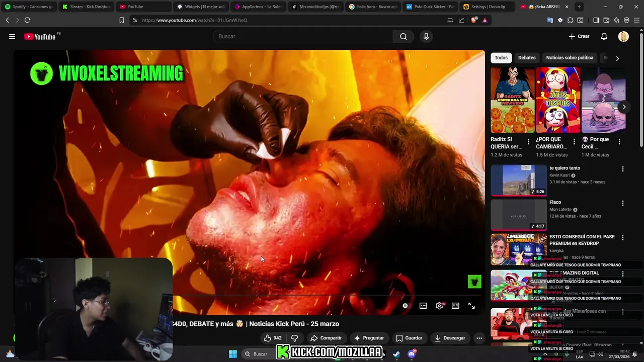This screenshot has height=362, width=644.
Task: Open the Brave Rewards triangle icon
Action: pyautogui.click(x=485, y=20)
